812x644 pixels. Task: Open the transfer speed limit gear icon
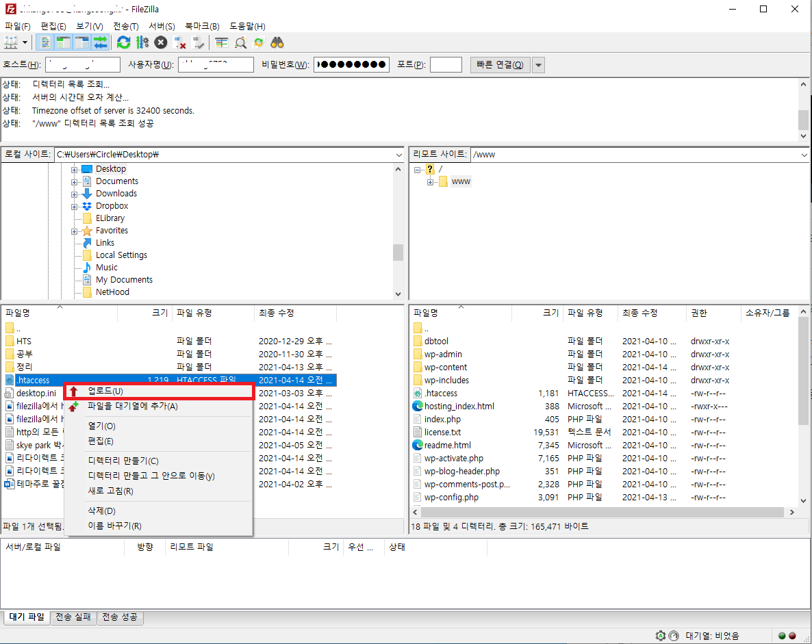(x=141, y=42)
